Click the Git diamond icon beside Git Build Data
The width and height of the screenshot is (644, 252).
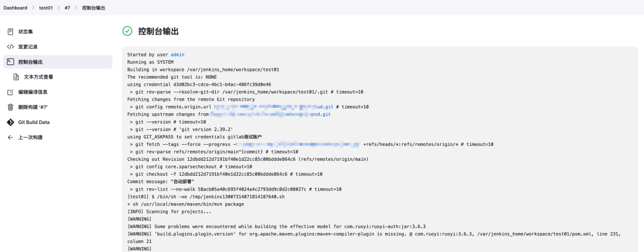coord(10,122)
